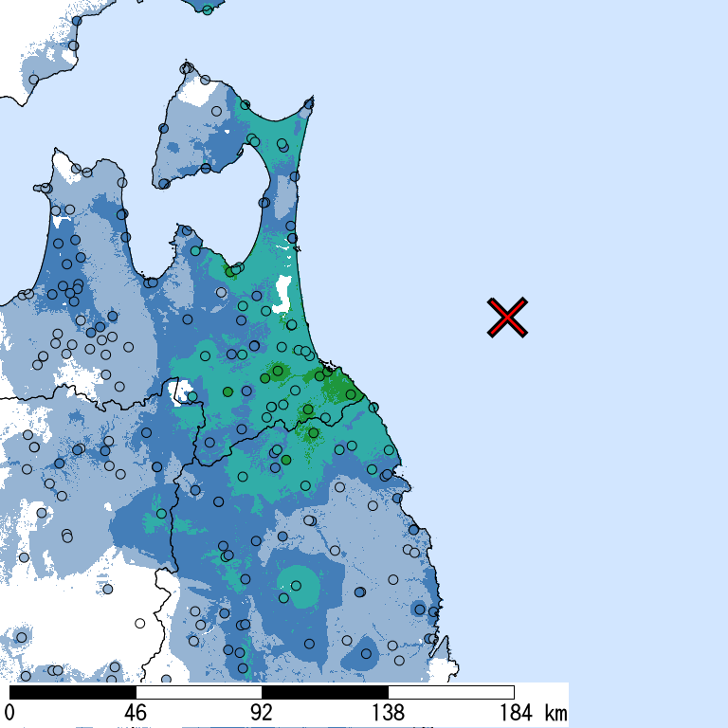
Task: Click the station circle inside bottom-left white area
Action: point(140,623)
